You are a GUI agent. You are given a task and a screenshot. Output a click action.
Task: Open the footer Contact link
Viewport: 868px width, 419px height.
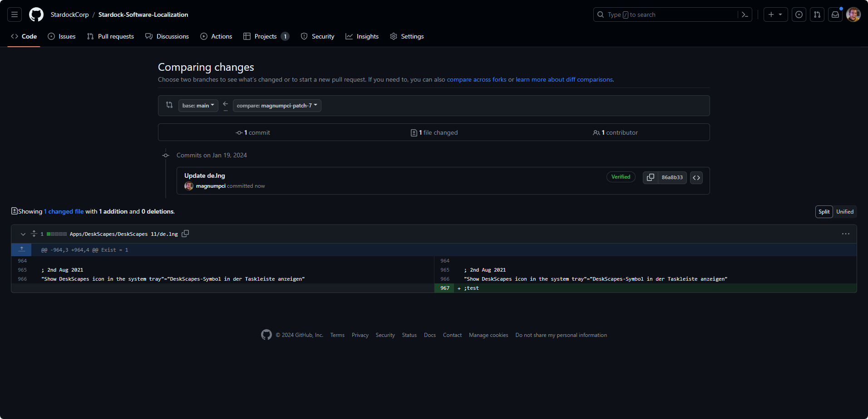click(x=452, y=335)
